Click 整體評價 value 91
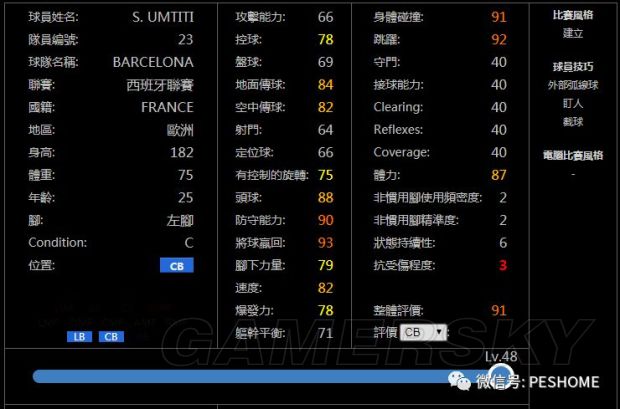The width and height of the screenshot is (620, 409). 499,310
